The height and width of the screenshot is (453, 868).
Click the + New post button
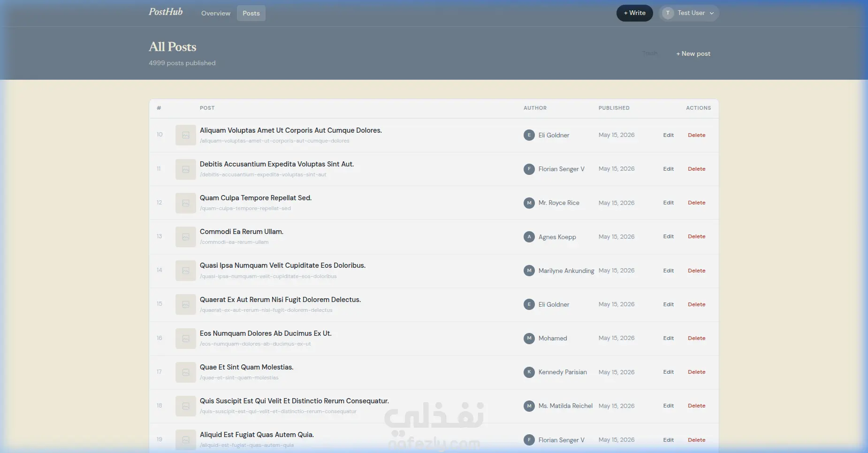(693, 53)
